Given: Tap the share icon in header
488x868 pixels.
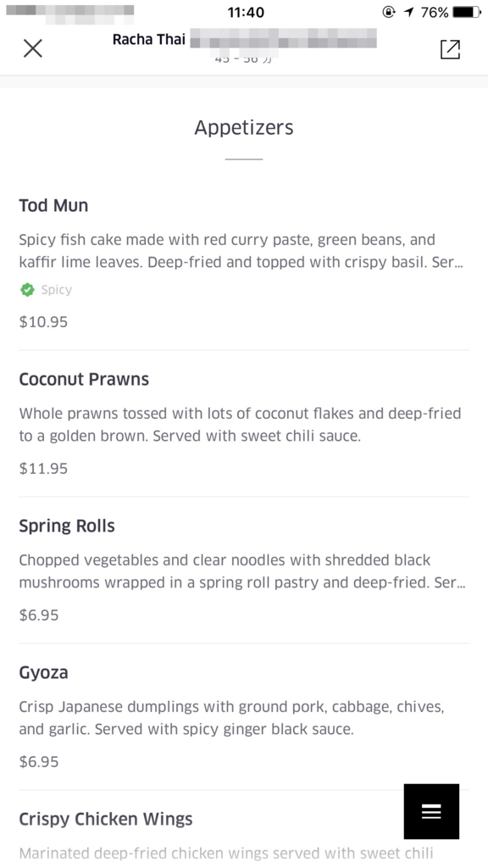Looking at the screenshot, I should tap(450, 48).
